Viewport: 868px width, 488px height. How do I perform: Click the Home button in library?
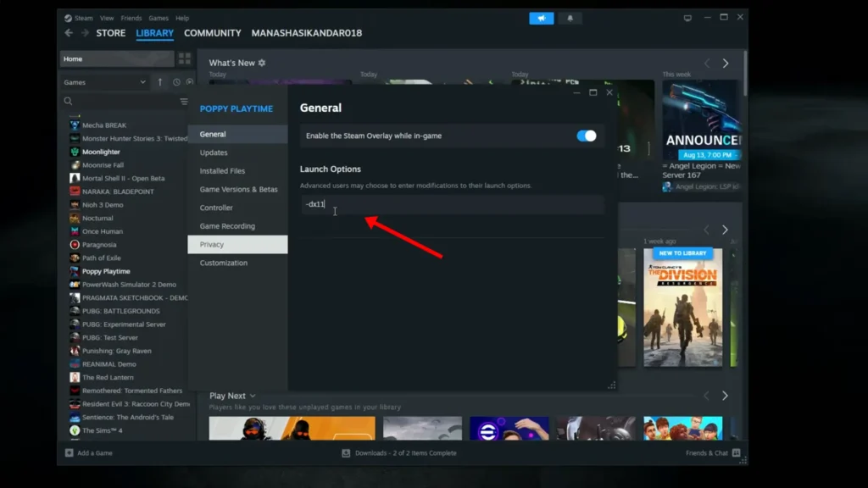pos(117,58)
